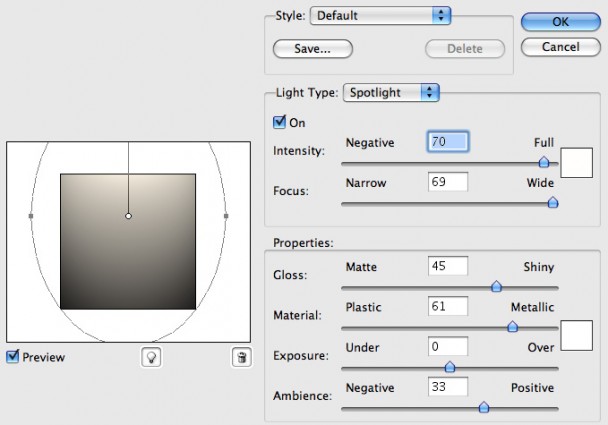
Task: Click the Matte label of Gloss slider
Action: coord(361,267)
